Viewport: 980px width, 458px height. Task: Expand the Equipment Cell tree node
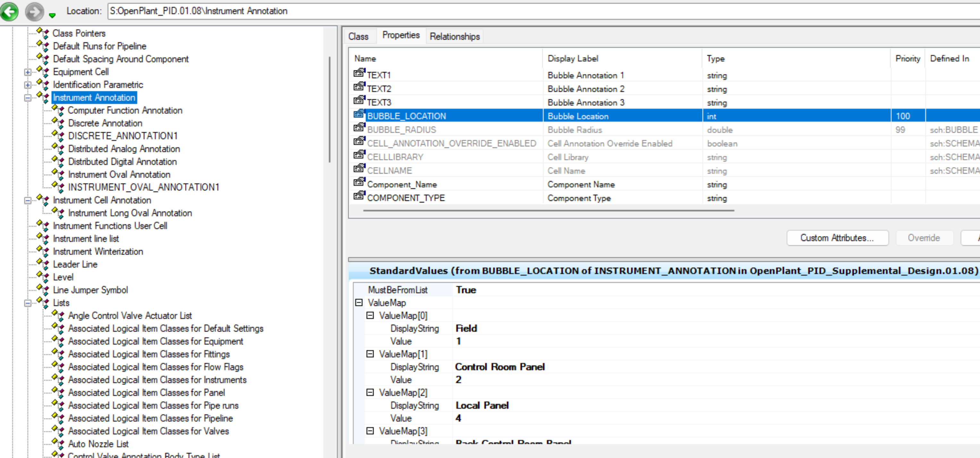[28, 72]
